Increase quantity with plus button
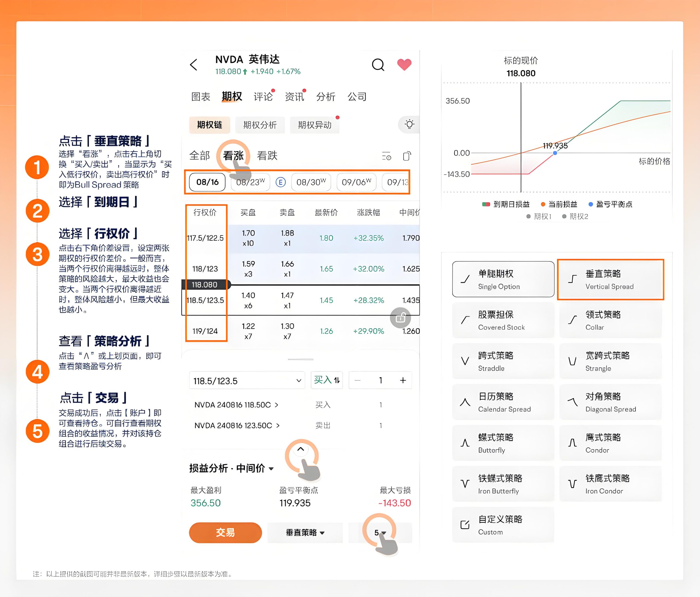This screenshot has height=597, width=700. pos(403,381)
